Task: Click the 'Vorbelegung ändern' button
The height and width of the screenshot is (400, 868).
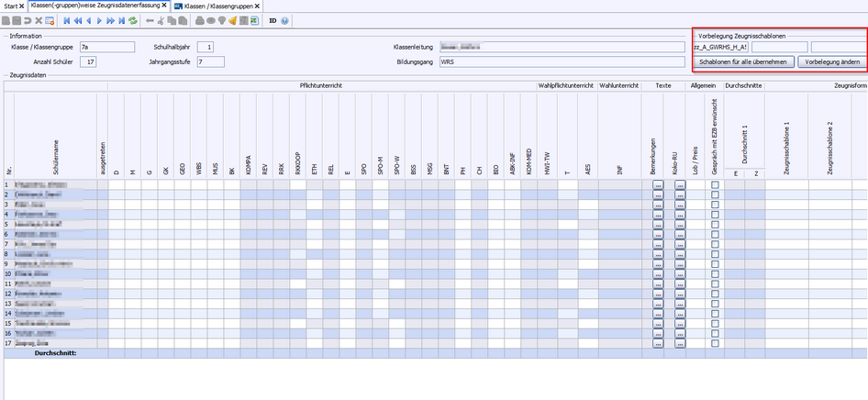Action: (831, 62)
